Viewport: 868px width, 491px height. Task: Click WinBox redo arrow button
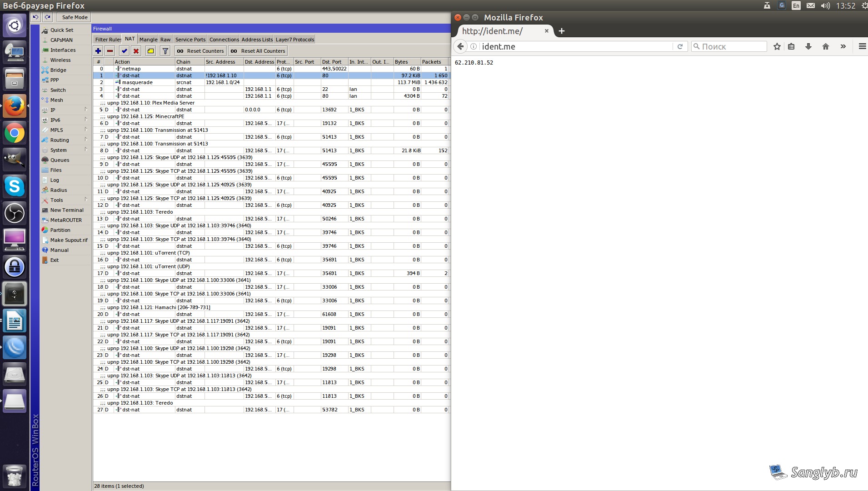point(47,17)
